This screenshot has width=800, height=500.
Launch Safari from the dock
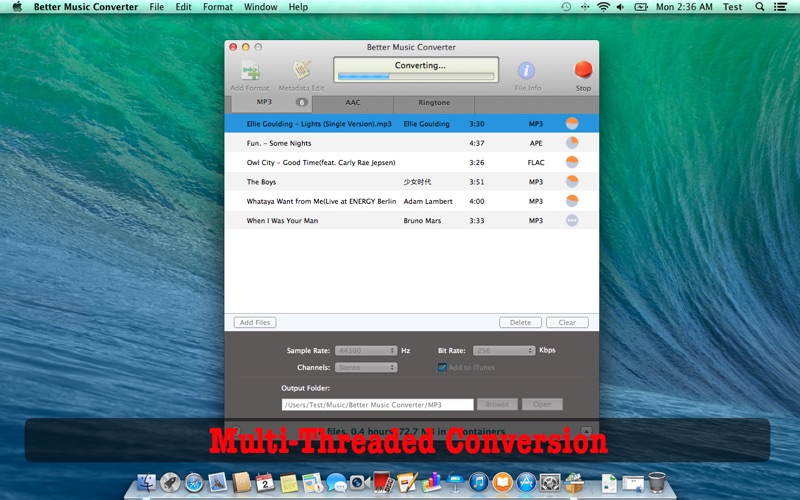click(x=194, y=482)
